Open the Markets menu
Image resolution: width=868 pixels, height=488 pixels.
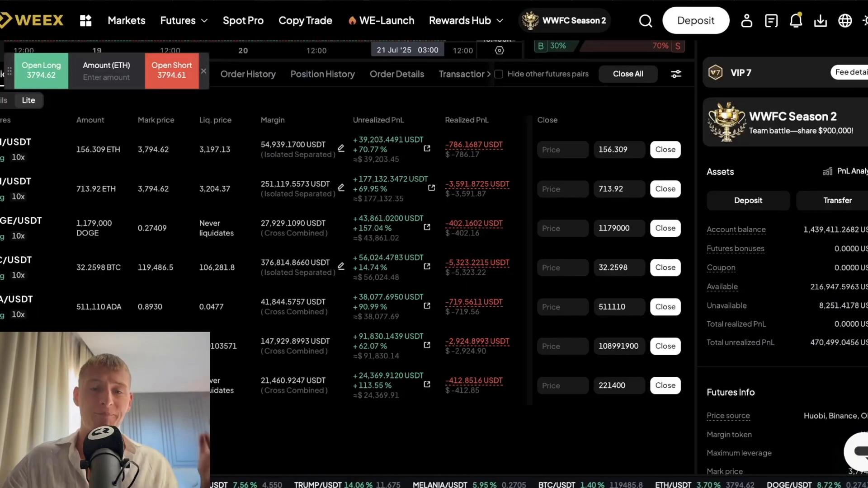[127, 20]
